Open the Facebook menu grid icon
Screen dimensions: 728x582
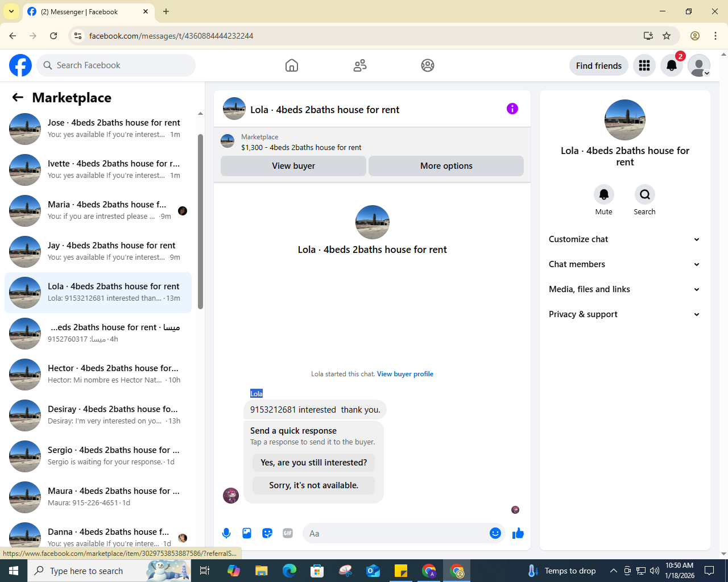click(x=644, y=66)
